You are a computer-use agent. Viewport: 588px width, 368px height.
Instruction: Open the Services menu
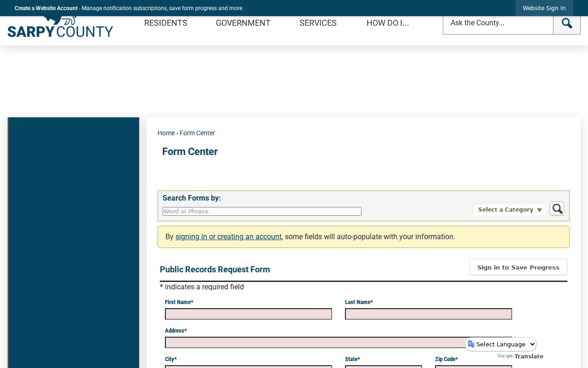[318, 23]
